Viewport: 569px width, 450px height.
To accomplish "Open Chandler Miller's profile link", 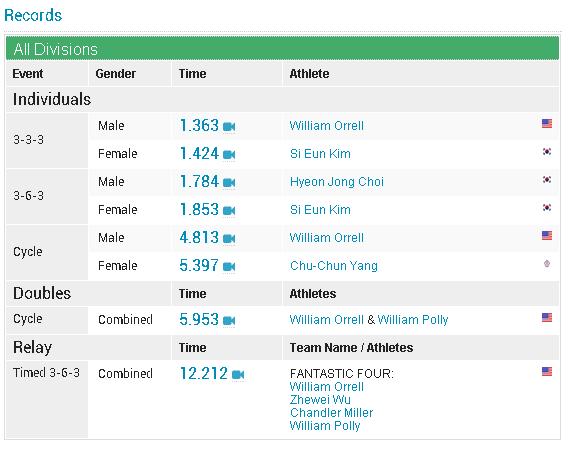I will pyautogui.click(x=331, y=413).
